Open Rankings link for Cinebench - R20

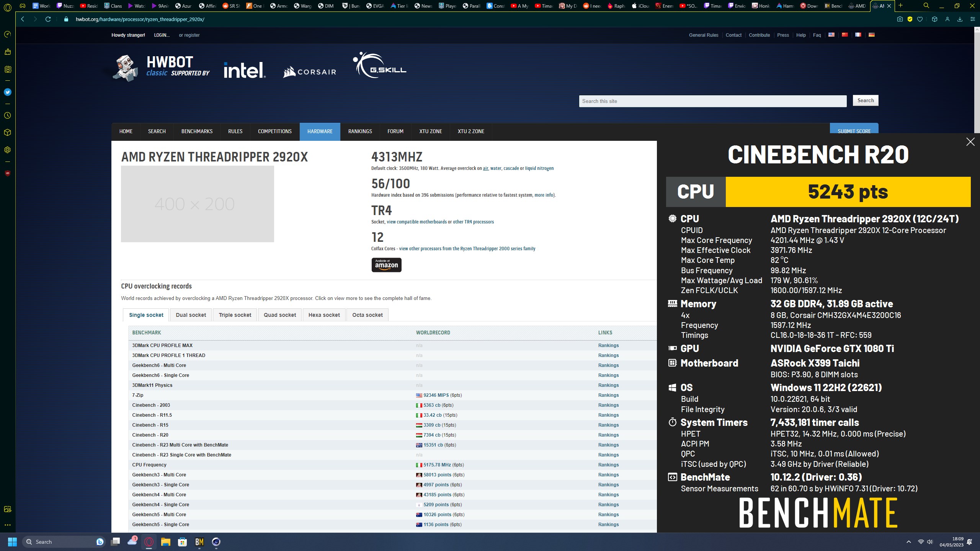[608, 435]
